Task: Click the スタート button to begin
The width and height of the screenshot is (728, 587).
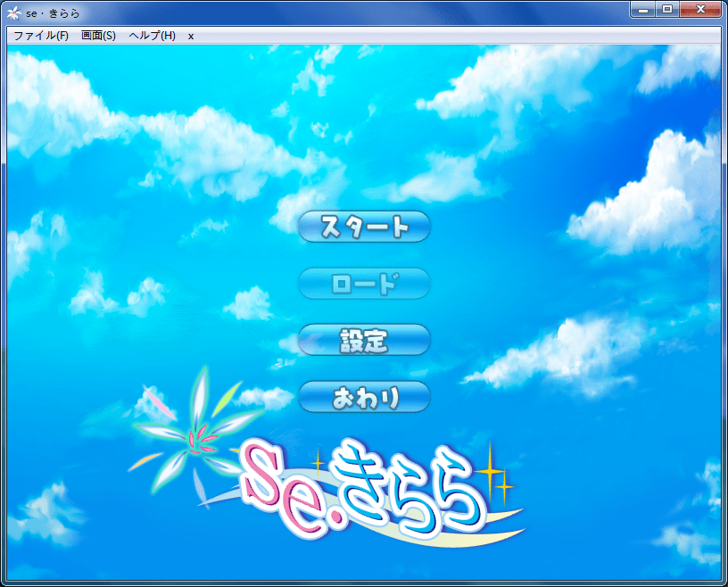Action: coord(364,227)
